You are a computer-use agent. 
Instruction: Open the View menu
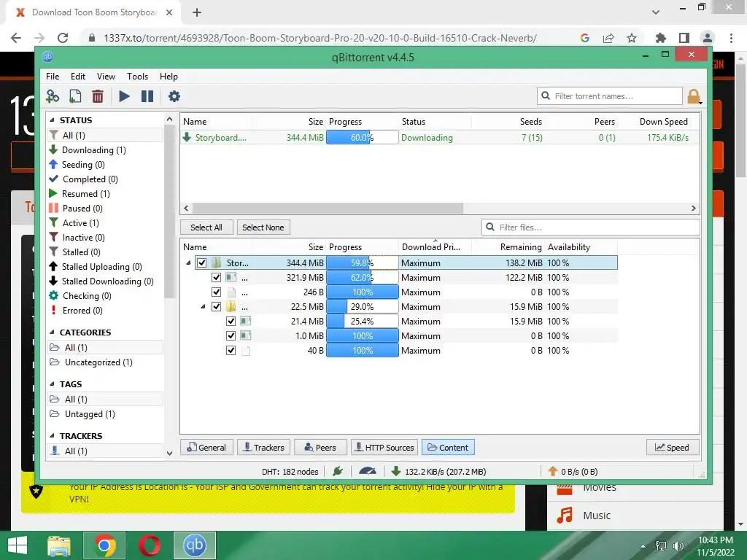(106, 76)
